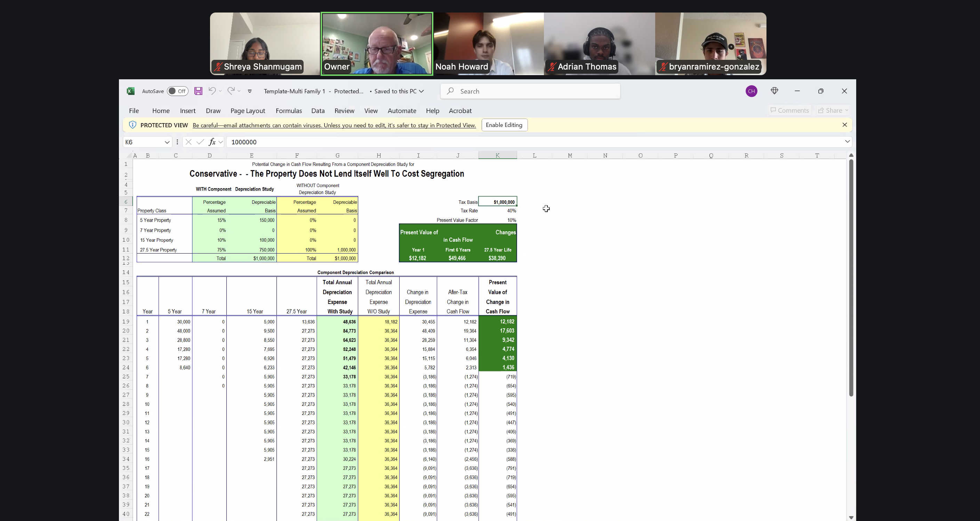Switch to the Insert ribbon tab
This screenshot has width=980, height=521.
pos(187,111)
